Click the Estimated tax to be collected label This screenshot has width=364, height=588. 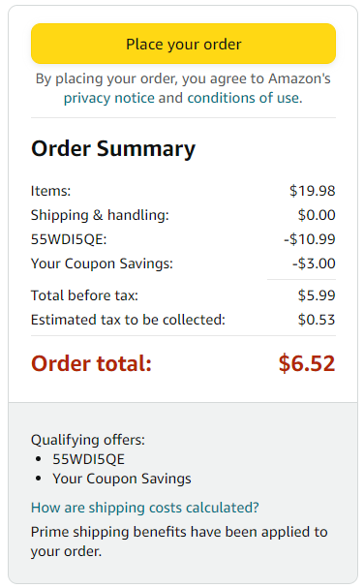(x=128, y=320)
